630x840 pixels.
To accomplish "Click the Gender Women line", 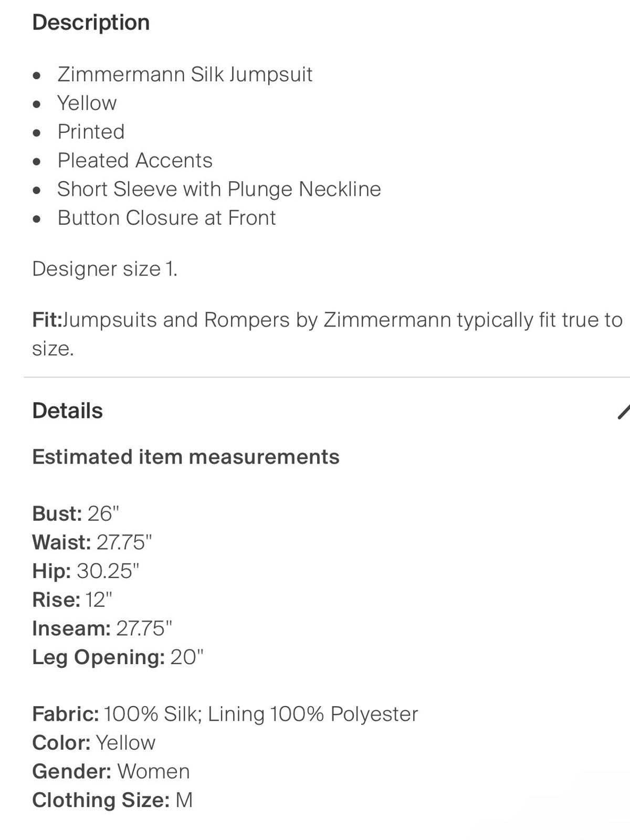I will [x=111, y=771].
